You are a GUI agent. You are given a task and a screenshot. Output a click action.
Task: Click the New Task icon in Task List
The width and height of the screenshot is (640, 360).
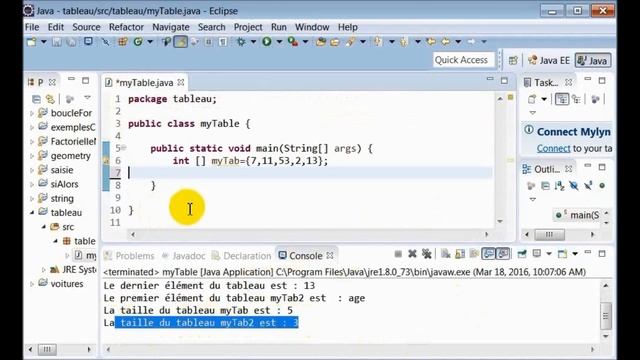(x=532, y=99)
